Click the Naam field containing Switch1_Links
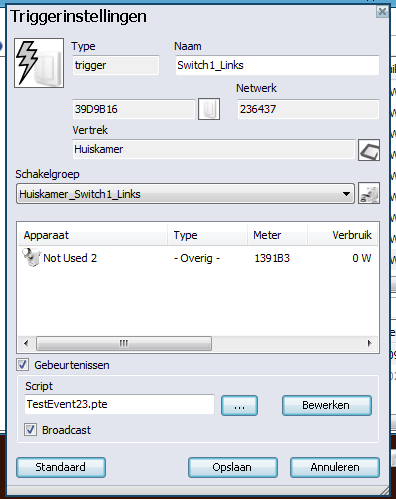The height and width of the screenshot is (499, 396). tap(277, 65)
